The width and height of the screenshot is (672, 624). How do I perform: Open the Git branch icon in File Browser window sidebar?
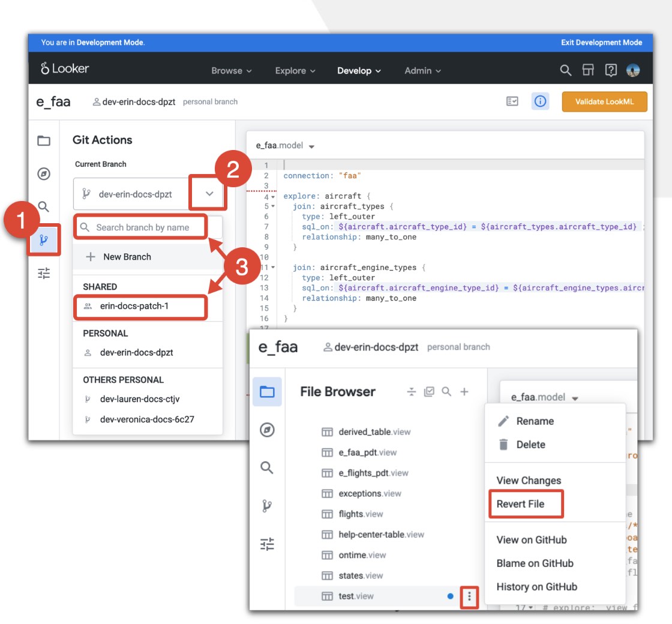[267, 506]
